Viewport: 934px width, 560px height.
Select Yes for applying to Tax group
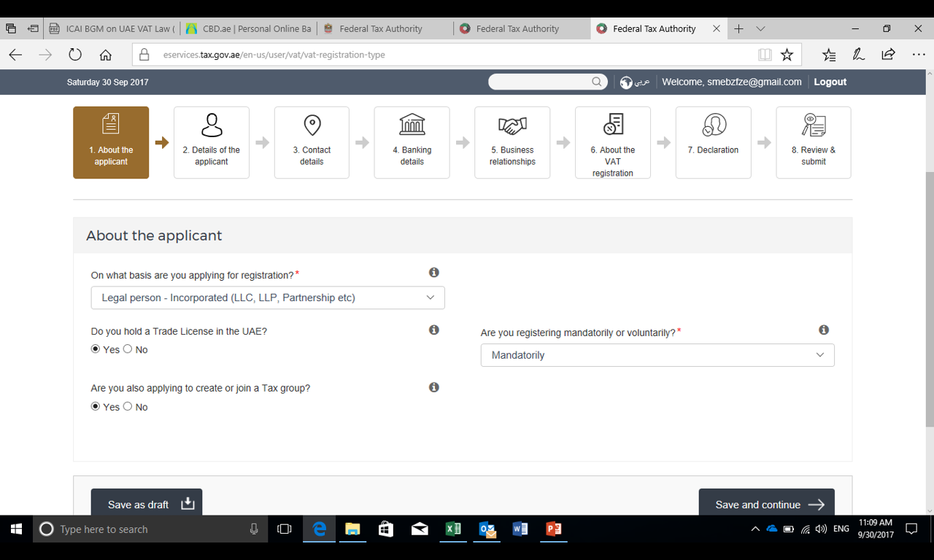tap(96, 407)
